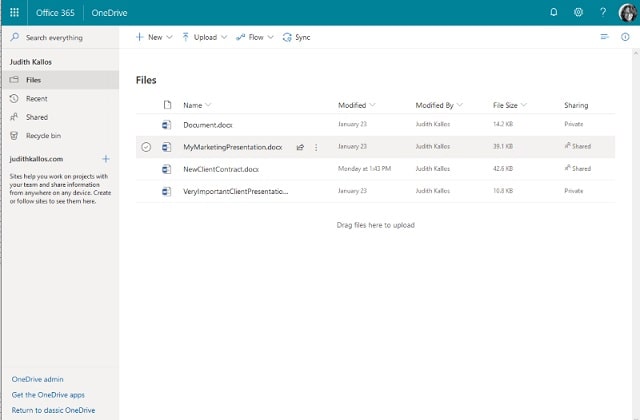Click the Sync button
The image size is (640, 420).
tap(296, 37)
